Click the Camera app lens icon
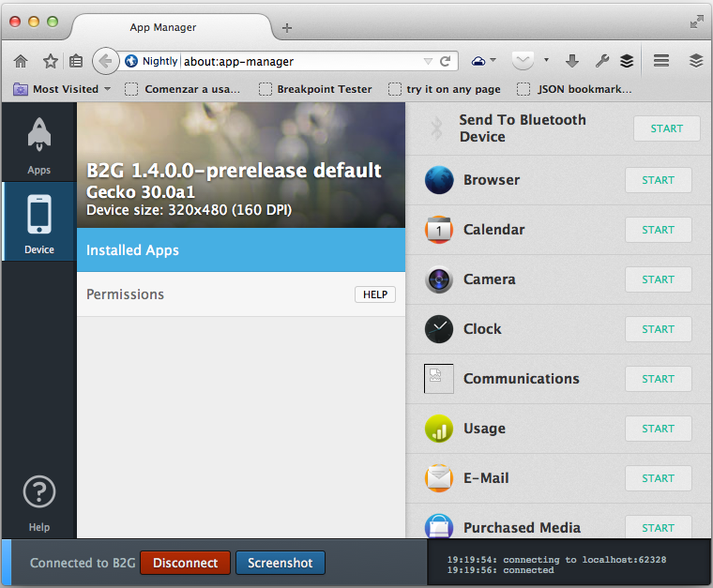713x588 pixels. pyautogui.click(x=439, y=279)
